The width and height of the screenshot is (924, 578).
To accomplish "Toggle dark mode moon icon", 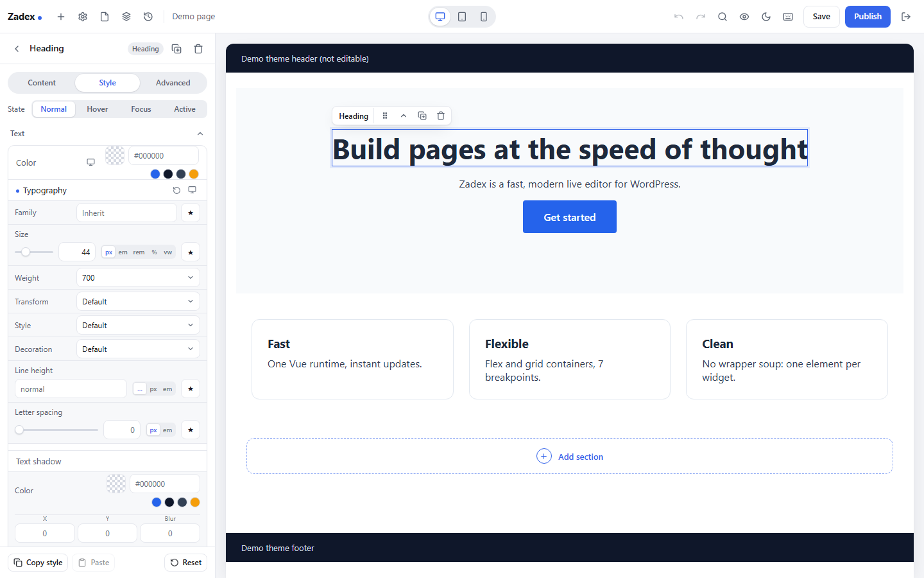I will click(766, 17).
